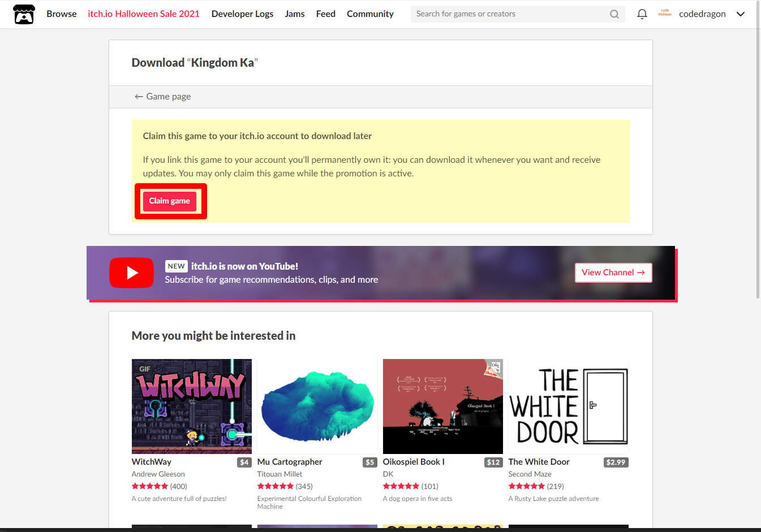This screenshot has height=532, width=761.
Task: Go to Developer Logs
Action: tap(242, 14)
